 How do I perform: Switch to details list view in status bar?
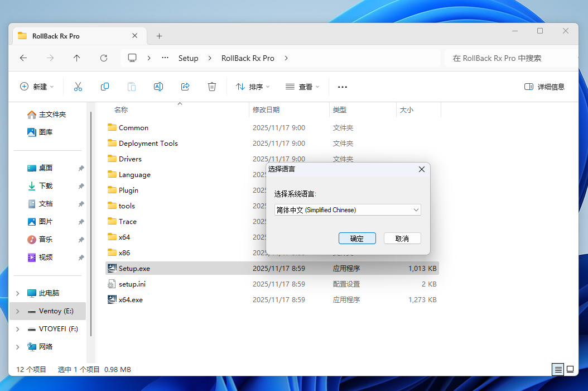point(557,369)
